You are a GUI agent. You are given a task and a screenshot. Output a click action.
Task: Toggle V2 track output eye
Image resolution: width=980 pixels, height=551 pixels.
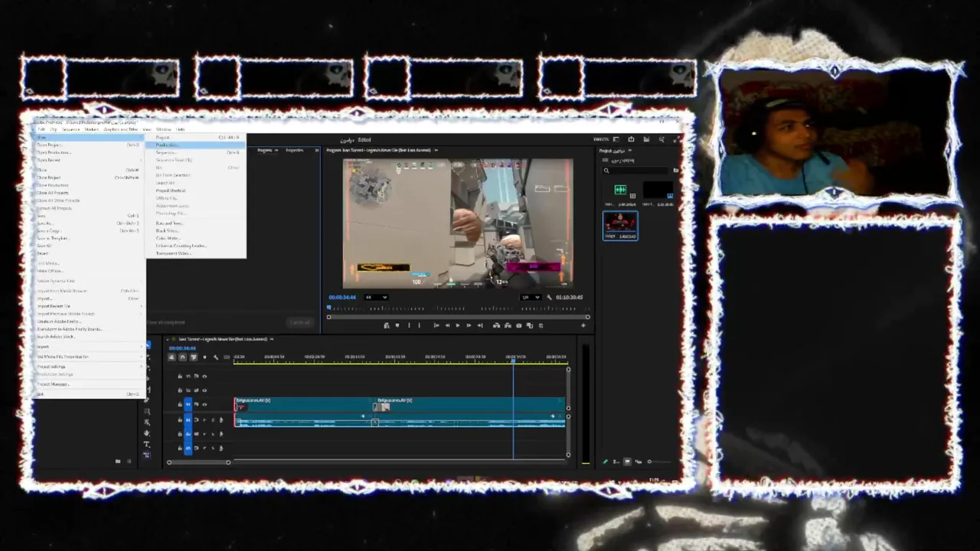tap(204, 390)
